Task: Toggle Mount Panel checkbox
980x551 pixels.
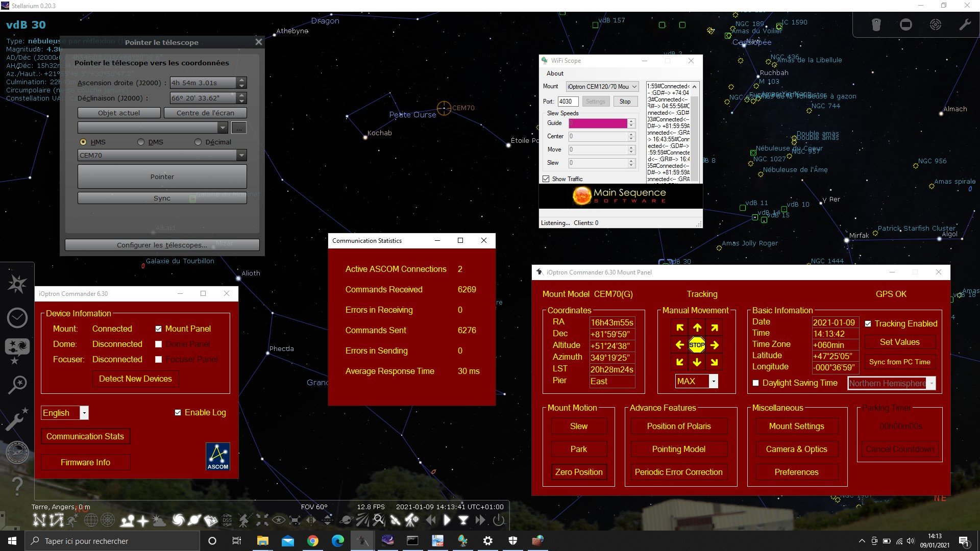Action: pyautogui.click(x=159, y=329)
